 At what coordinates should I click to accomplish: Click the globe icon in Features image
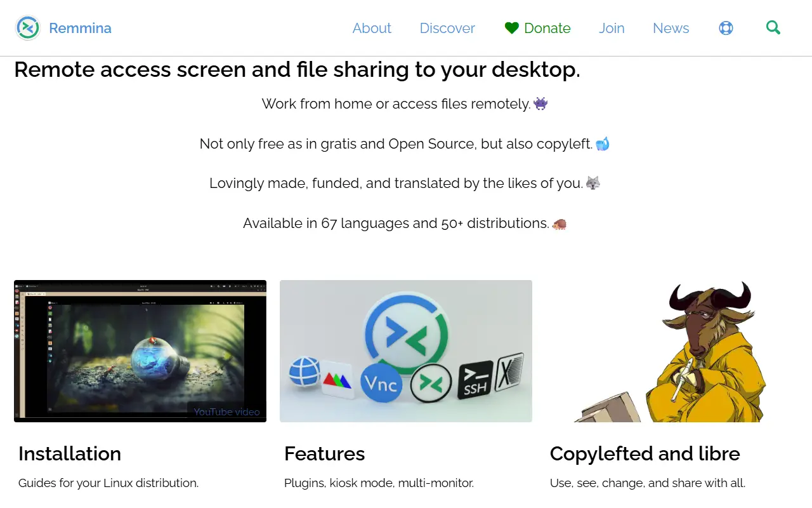305,371
